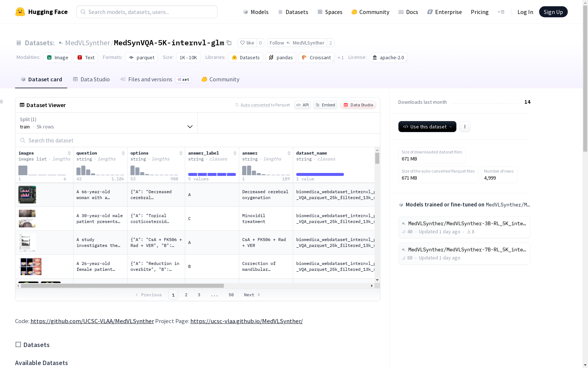Click the left sidebar toggle icon
Image resolution: width=588 pixels, height=368 pixels.
[x=2, y=102]
